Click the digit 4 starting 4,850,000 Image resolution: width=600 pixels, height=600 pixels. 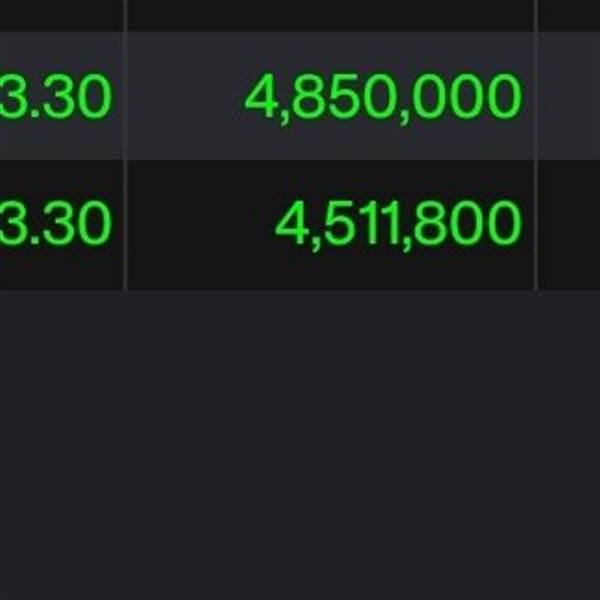click(260, 96)
